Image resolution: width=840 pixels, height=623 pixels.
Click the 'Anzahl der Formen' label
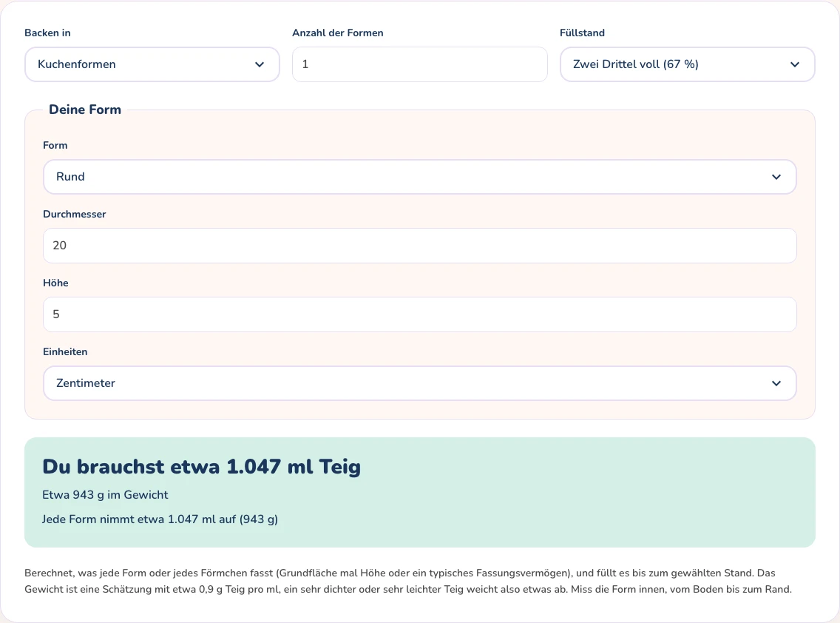[338, 33]
